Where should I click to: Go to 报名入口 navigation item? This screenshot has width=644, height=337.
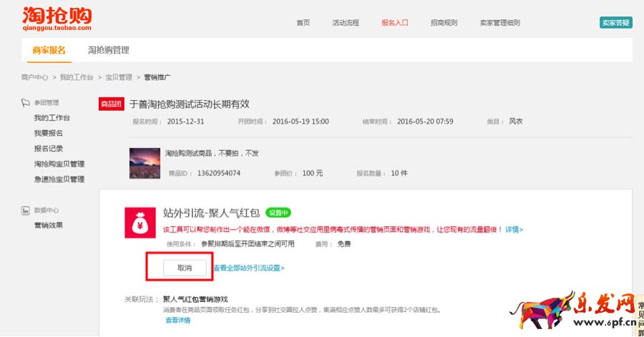(394, 23)
